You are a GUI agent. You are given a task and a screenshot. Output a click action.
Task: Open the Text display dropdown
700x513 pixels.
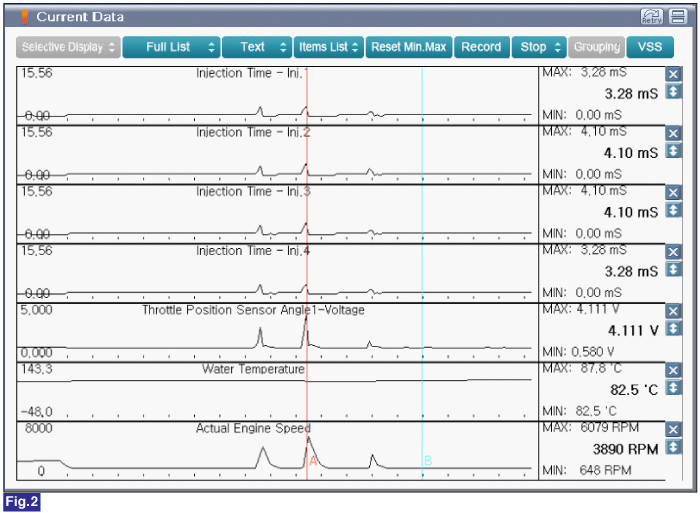tap(257, 47)
